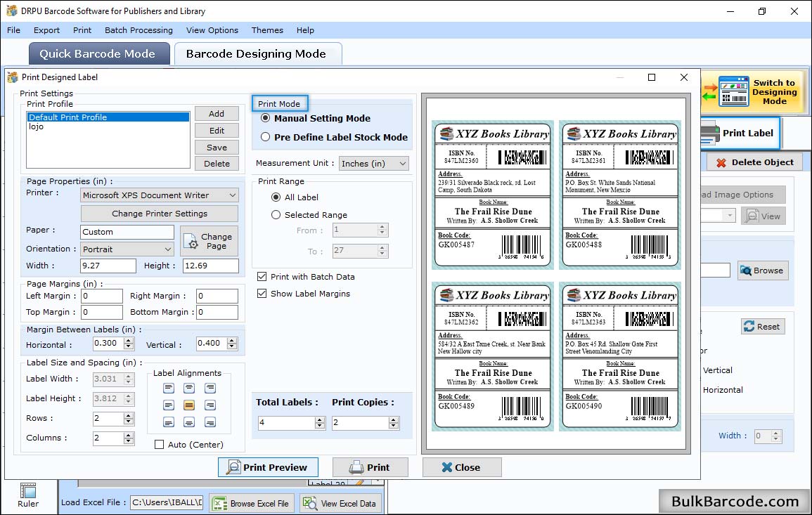Click the Edit profile button
Viewport: 812px width, 515px height.
pyautogui.click(x=217, y=131)
